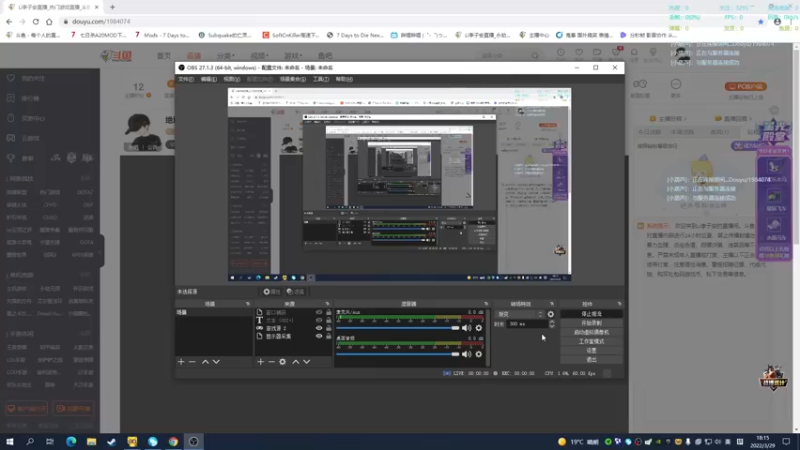Pop out the Sources dock

tap(328, 304)
